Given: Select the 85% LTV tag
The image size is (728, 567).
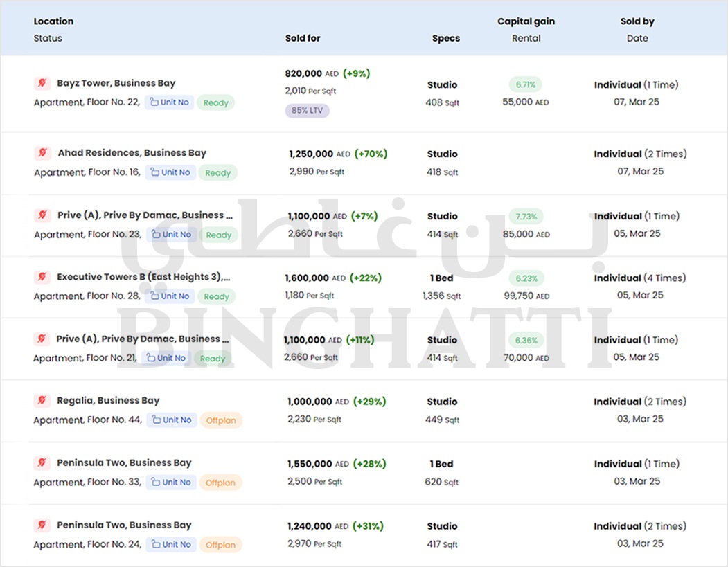Looking at the screenshot, I should click(x=307, y=111).
